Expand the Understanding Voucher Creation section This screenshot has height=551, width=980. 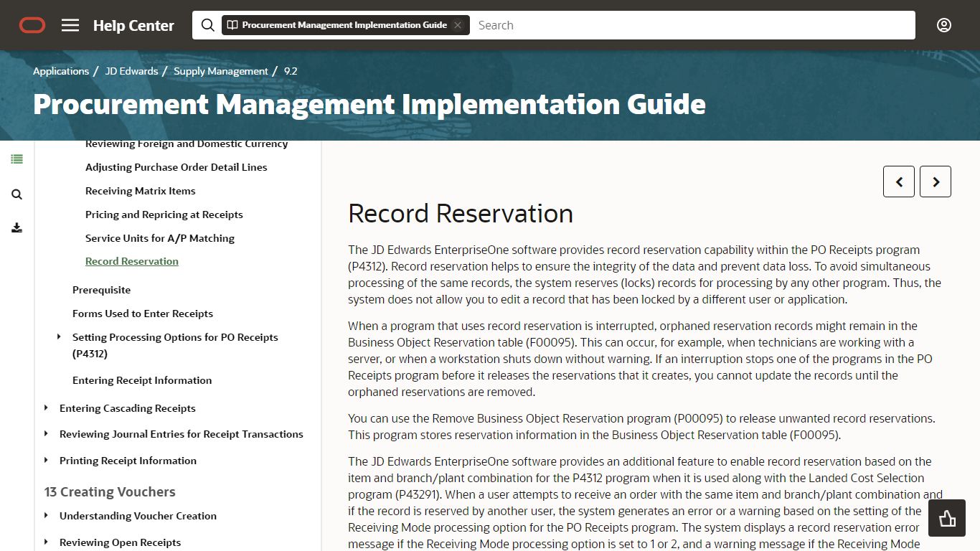click(x=46, y=515)
